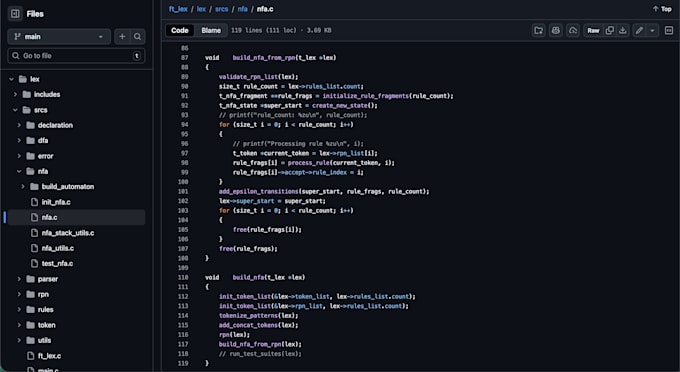Open nfa_stack_utils.c in file tree
Viewport: 680px width, 372px height.
[68, 233]
